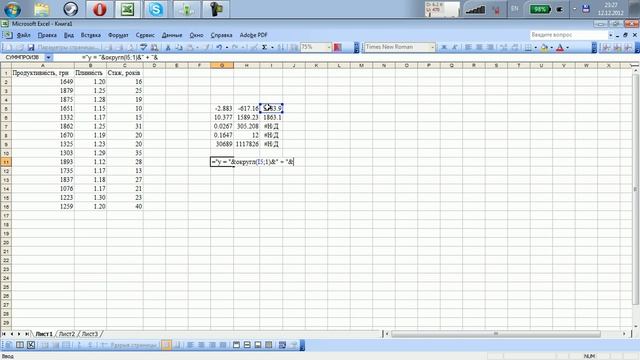Open the Times New Roman font dropdown
This screenshot has width=640, height=360.
(x=432, y=48)
